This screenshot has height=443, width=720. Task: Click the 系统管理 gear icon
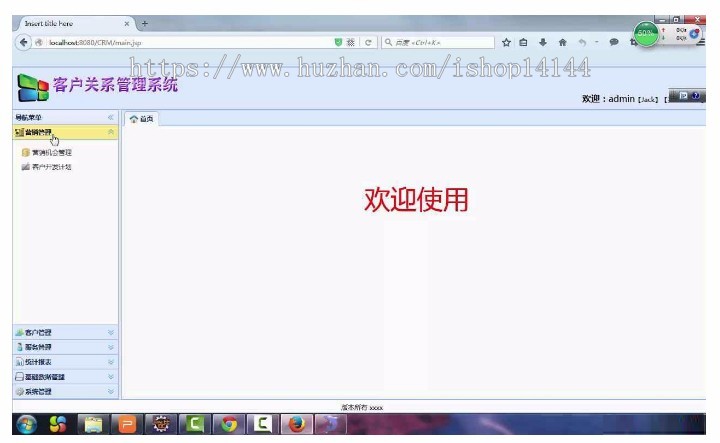tap(19, 392)
